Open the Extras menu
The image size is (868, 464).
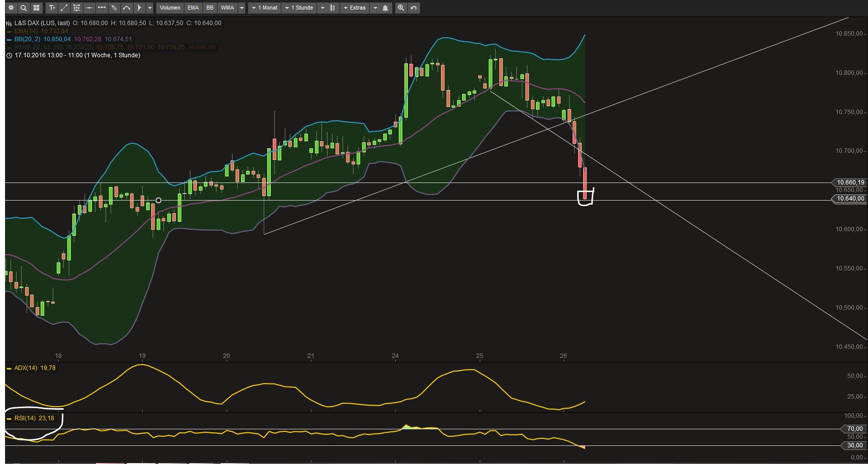coord(356,8)
